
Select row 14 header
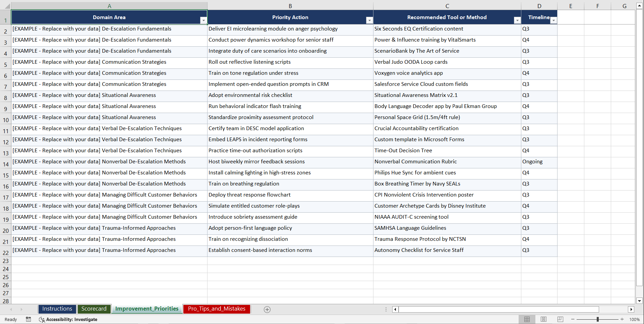[x=5, y=163]
